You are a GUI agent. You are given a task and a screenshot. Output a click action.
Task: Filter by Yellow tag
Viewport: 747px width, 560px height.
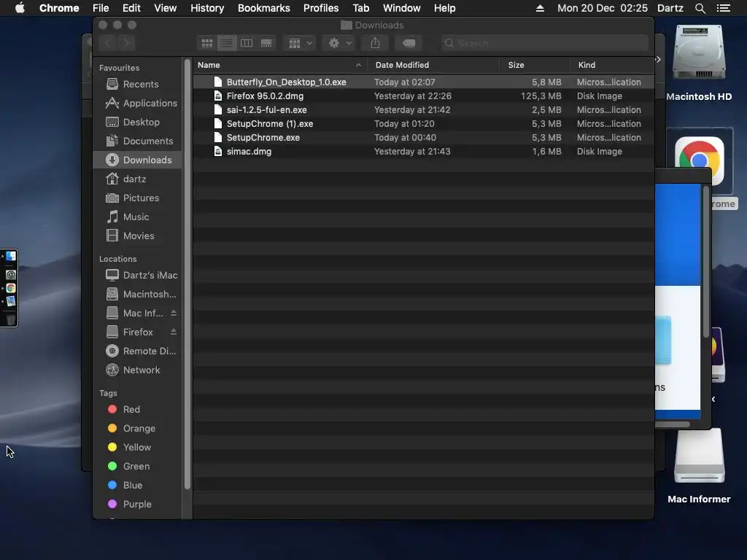point(137,448)
